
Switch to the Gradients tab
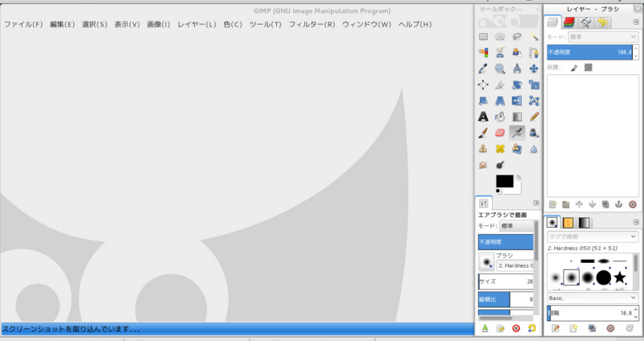[584, 223]
